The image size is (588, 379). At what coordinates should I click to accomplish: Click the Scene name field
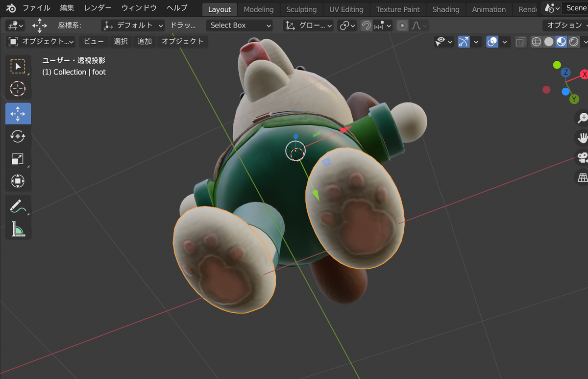coord(575,8)
